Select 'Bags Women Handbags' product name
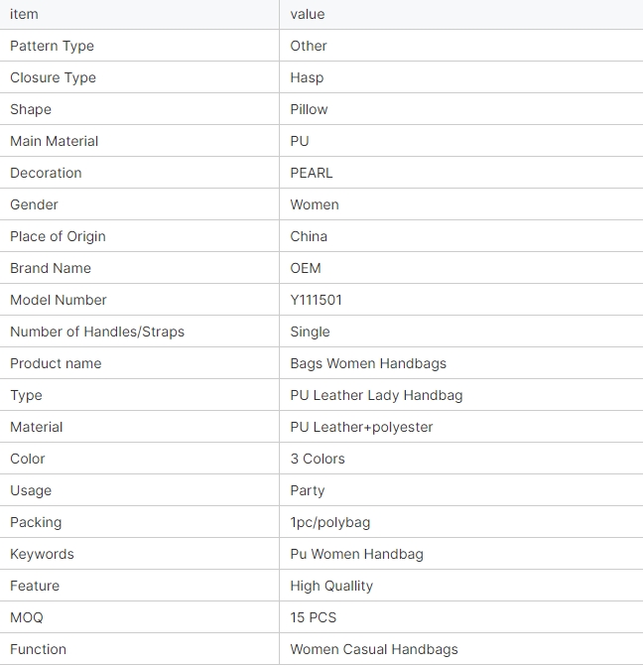 tap(368, 363)
